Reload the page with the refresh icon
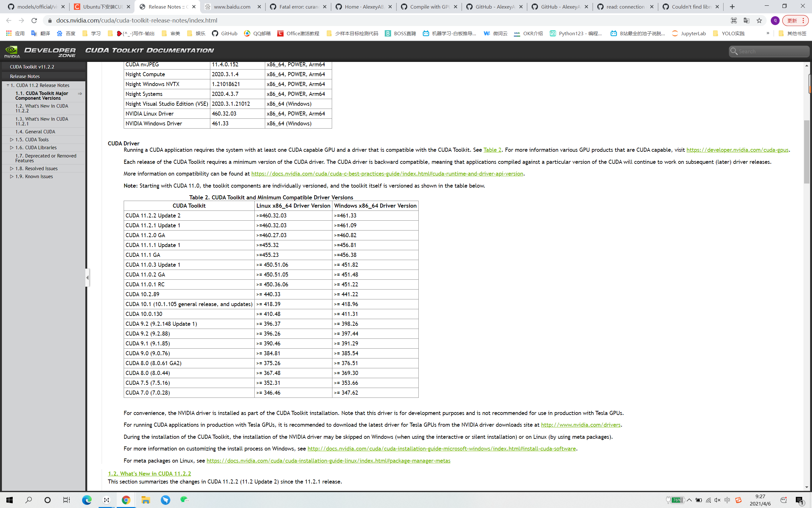 [x=34, y=21]
